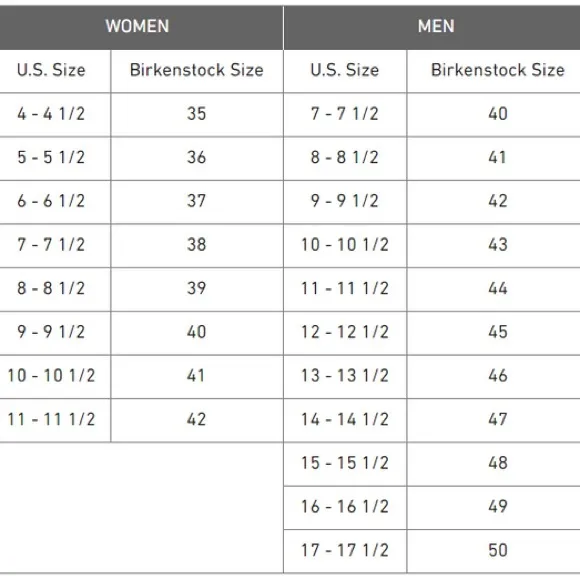The image size is (580, 580).
Task: Click men's Birkenstock size 43
Action: coord(494,246)
